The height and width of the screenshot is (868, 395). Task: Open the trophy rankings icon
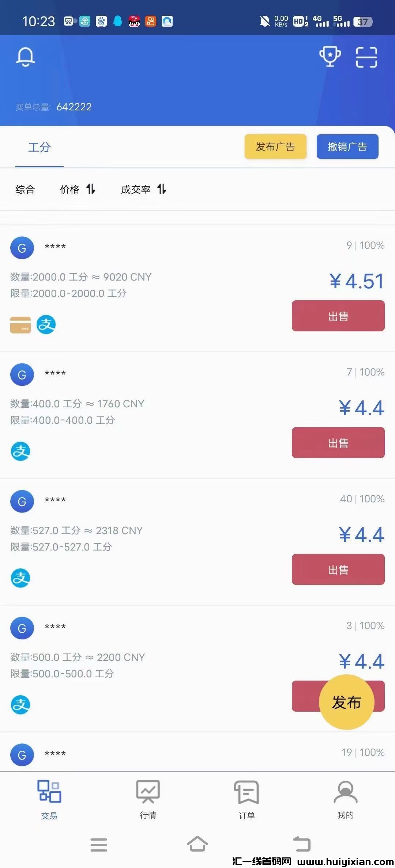point(330,57)
